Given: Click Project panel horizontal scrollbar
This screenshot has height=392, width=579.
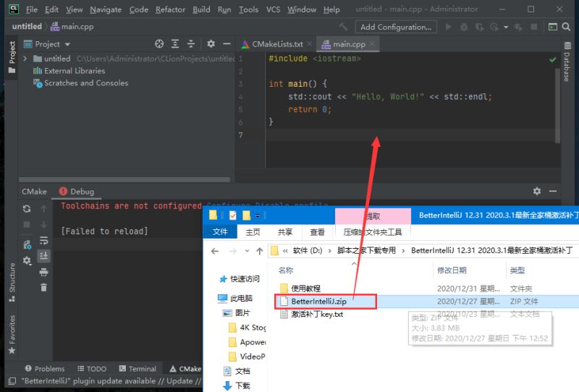Looking at the screenshot, I should [x=124, y=180].
